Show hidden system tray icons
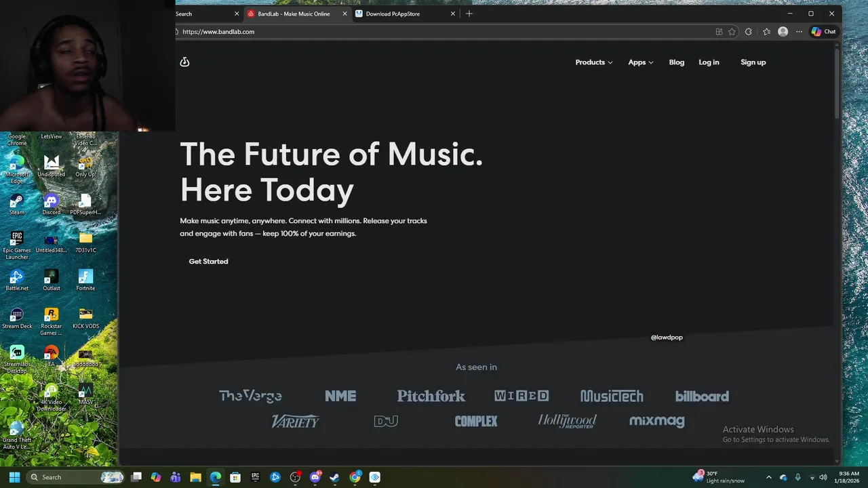Image resolution: width=868 pixels, height=488 pixels. (x=768, y=477)
